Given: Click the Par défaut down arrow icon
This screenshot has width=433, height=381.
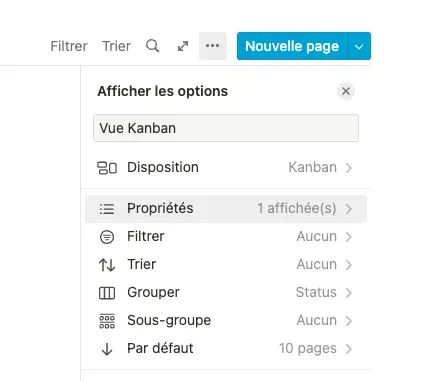Looking at the screenshot, I should click(107, 349).
